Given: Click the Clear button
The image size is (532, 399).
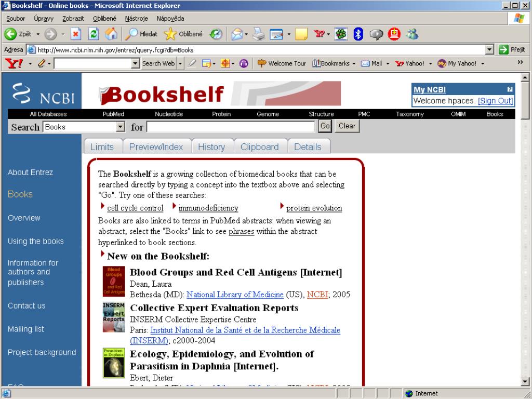Looking at the screenshot, I should 347,126.
